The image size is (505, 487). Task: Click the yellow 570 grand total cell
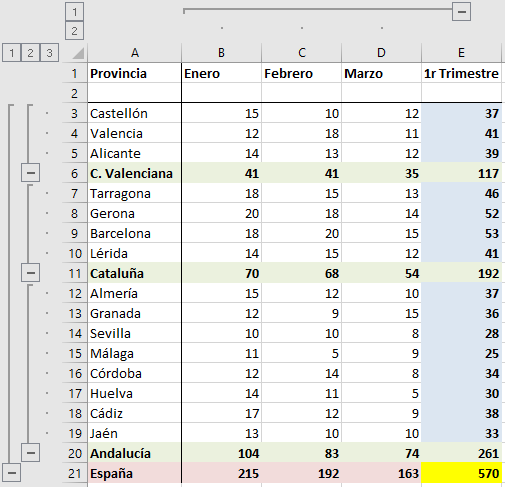click(x=461, y=473)
